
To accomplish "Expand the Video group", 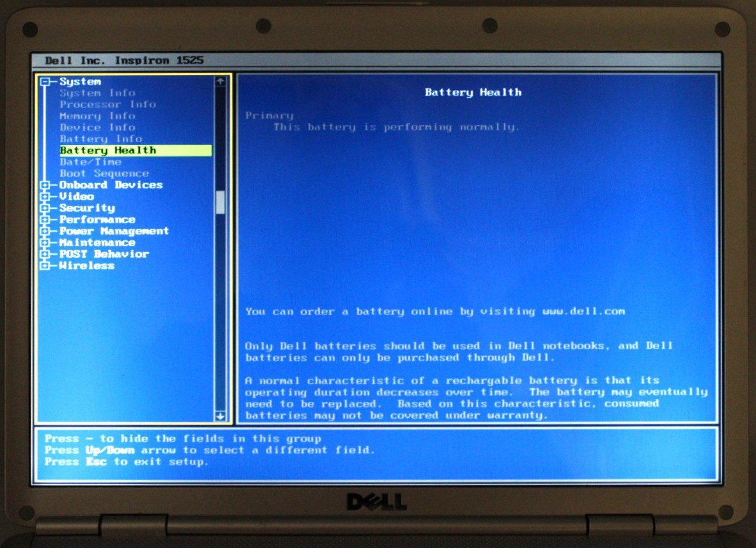I will [x=45, y=197].
